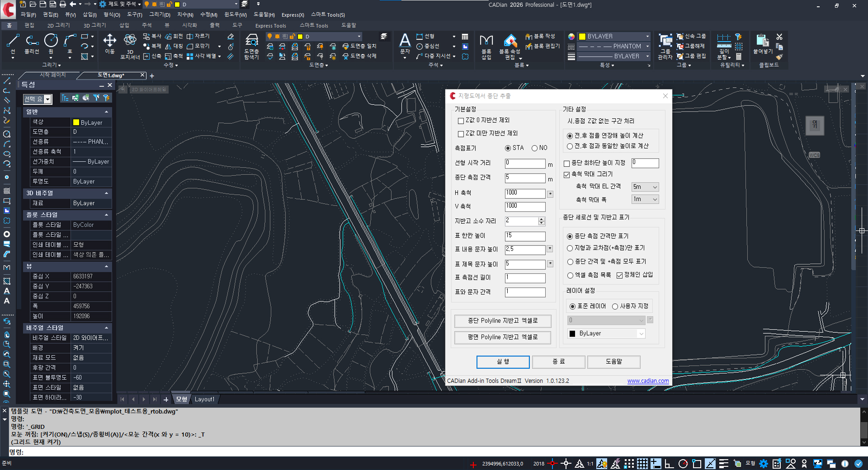
Task: Select the NO radio button for 측점표기
Action: click(534, 148)
